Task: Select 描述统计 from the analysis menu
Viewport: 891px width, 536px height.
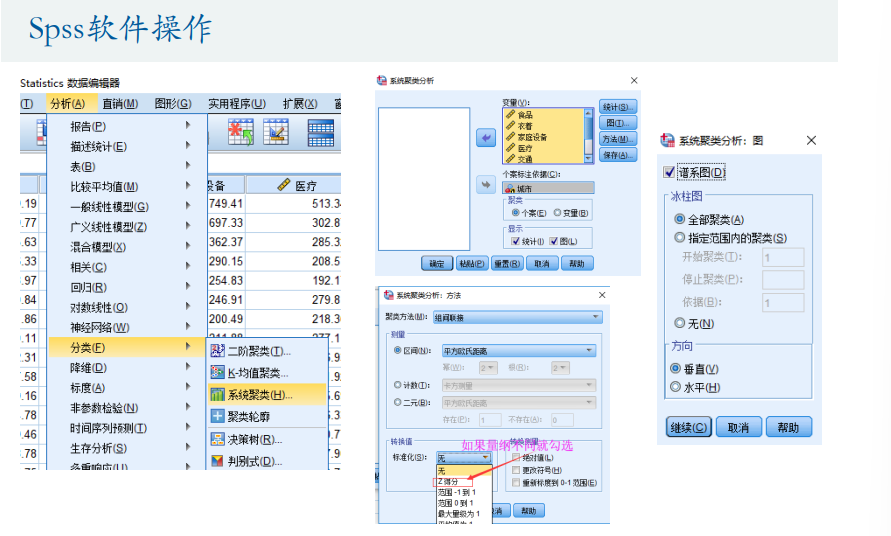Action: pyautogui.click(x=98, y=146)
